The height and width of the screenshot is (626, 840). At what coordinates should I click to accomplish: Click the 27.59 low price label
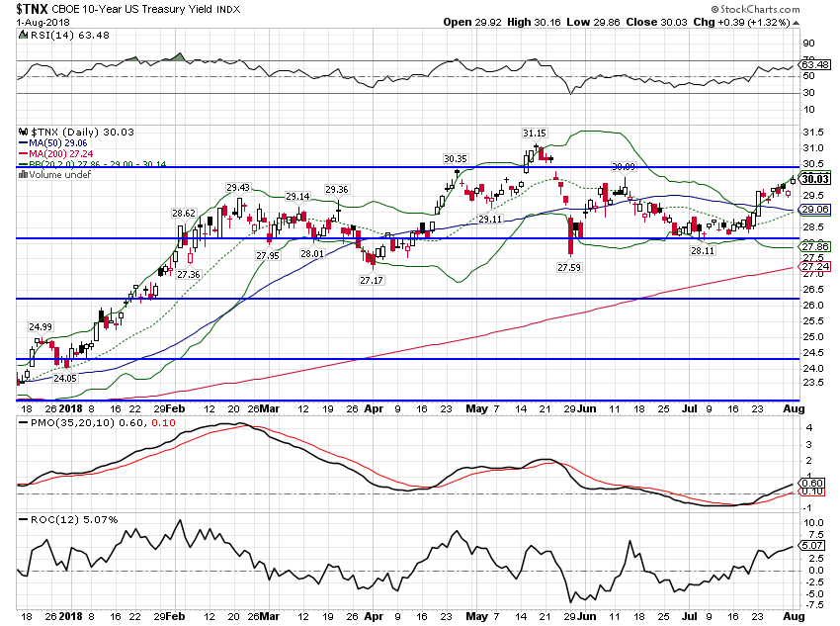[x=569, y=267]
